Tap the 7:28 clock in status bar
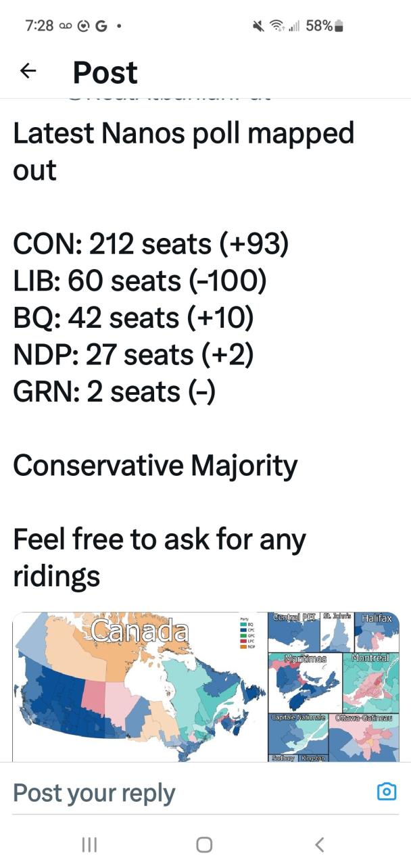411x868 pixels. pyautogui.click(x=39, y=26)
